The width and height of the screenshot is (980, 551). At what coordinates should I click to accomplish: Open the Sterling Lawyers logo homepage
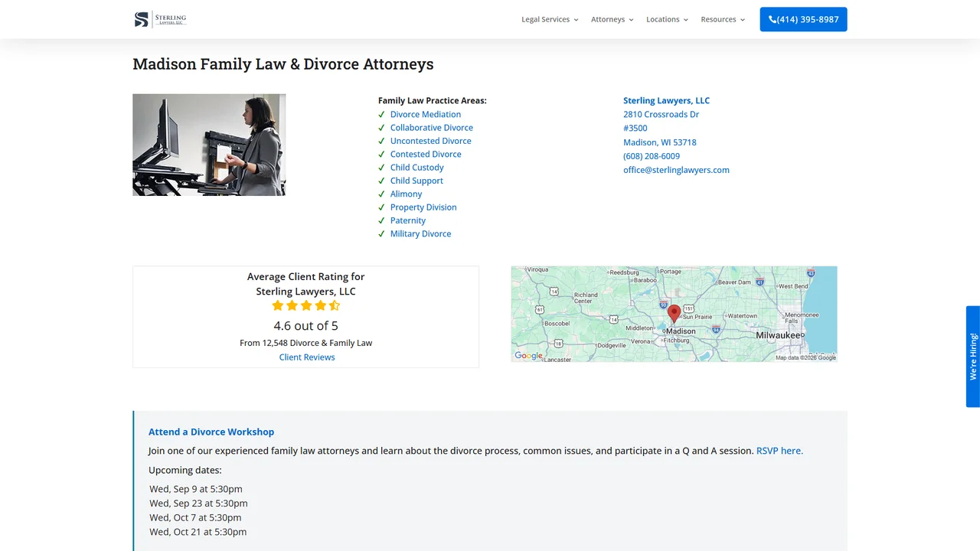coord(161,19)
